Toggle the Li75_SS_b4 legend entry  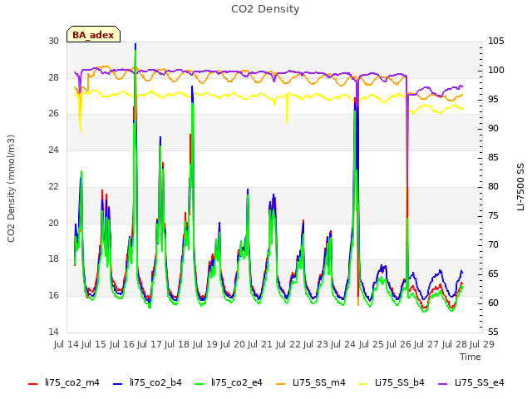pos(392,382)
